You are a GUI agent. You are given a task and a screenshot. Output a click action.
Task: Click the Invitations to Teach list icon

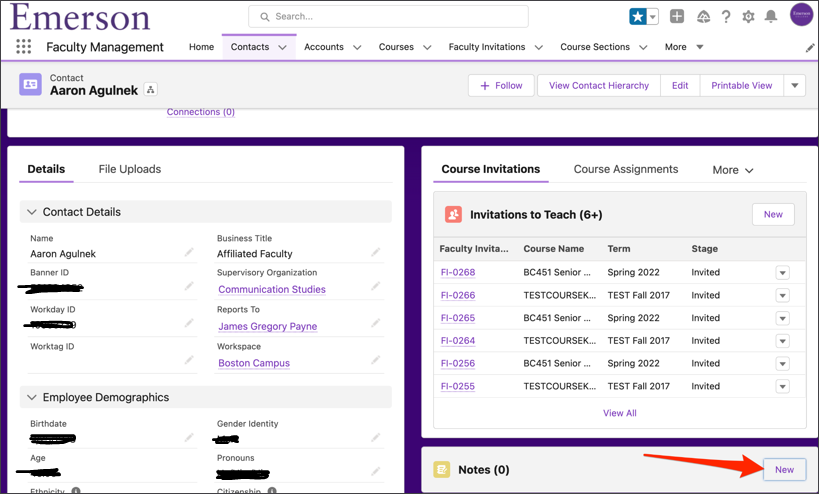453,215
